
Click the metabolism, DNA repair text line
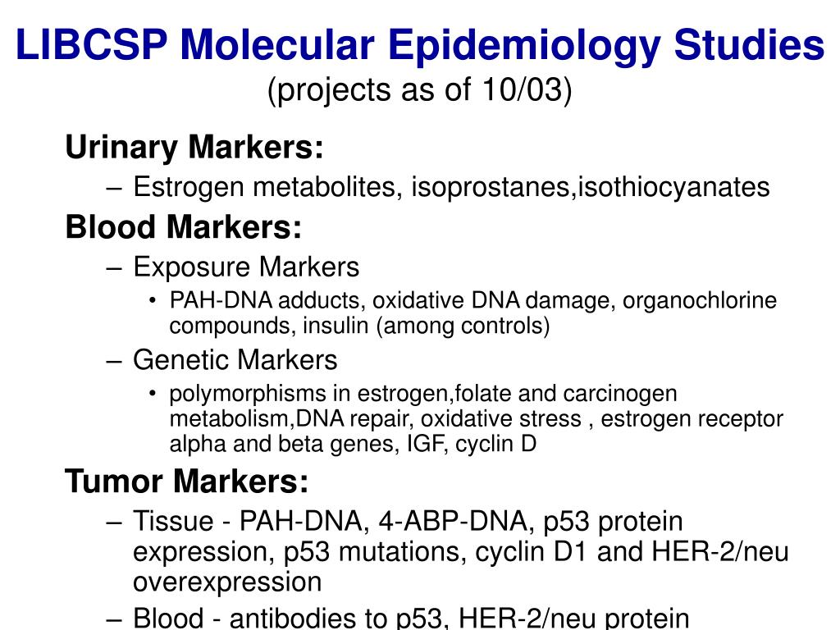[x=477, y=419]
